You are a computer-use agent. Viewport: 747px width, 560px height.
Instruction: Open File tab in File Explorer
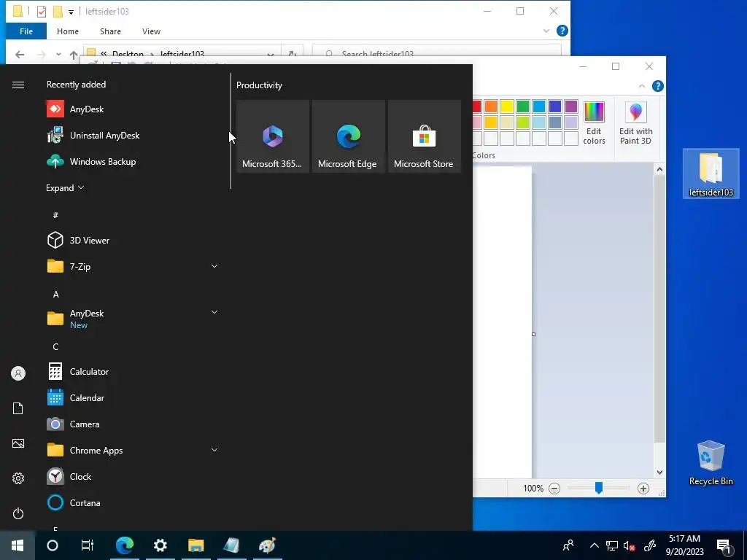(26, 31)
